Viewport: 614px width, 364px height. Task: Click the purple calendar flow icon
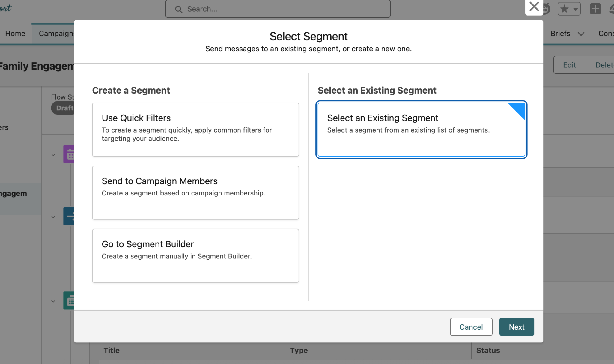pyautogui.click(x=69, y=154)
